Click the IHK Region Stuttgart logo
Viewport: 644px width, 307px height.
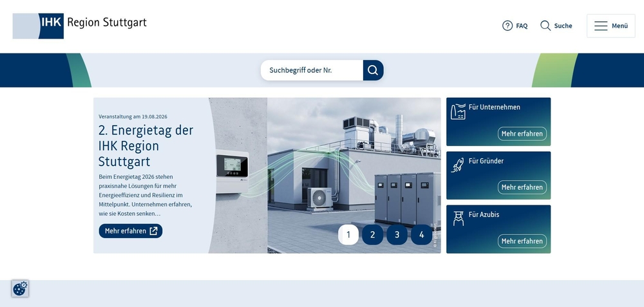click(80, 26)
